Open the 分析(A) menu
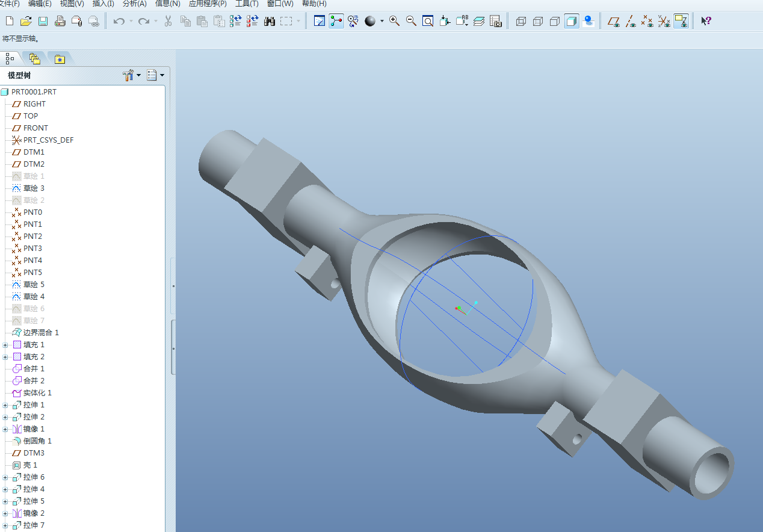Image resolution: width=763 pixels, height=532 pixels. pos(134,4)
